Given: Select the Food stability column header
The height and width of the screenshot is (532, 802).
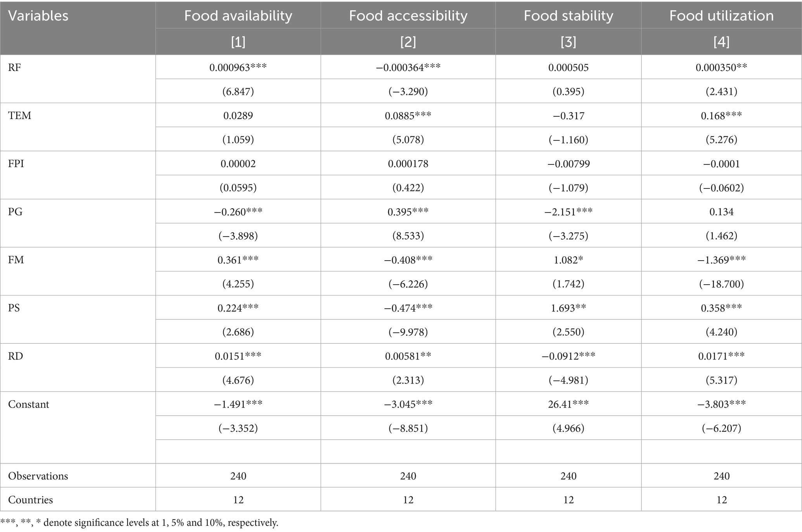Looking at the screenshot, I should pos(568,16).
